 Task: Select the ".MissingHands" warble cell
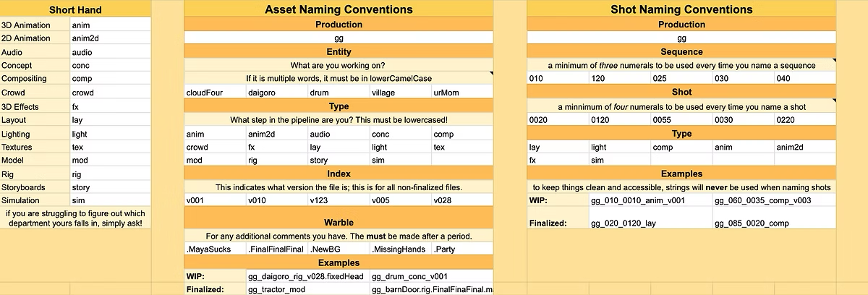(x=400, y=249)
